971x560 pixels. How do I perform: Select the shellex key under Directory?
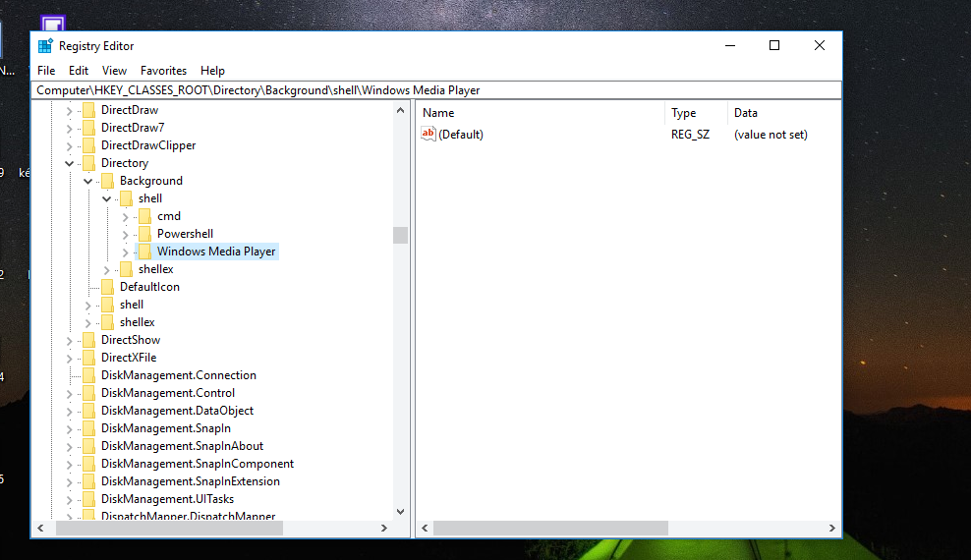(137, 322)
